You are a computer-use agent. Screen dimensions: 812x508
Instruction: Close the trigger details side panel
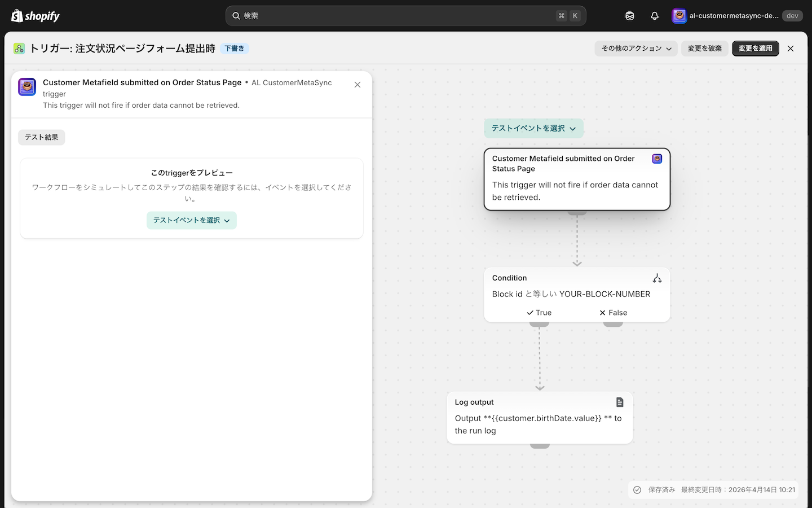(x=358, y=85)
